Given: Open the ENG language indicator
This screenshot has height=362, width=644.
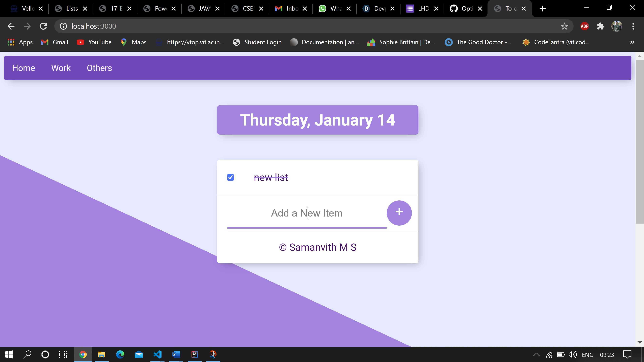Looking at the screenshot, I should click(587, 355).
